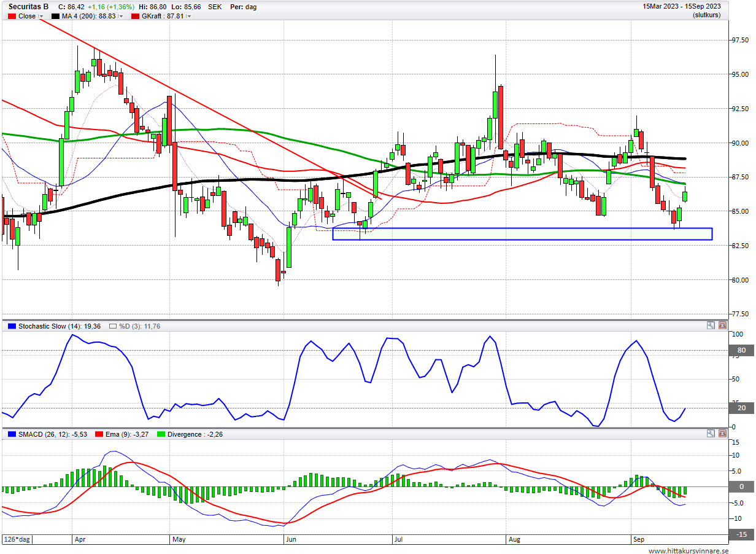756x554 pixels.
Task: Click the MA 4 (200): 88.83 label
Action: pos(89,17)
